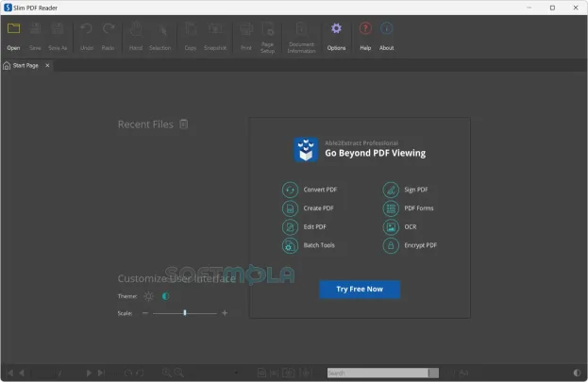The image size is (588, 382).
Task: Click the Create PDF feature icon
Action: pyautogui.click(x=290, y=208)
